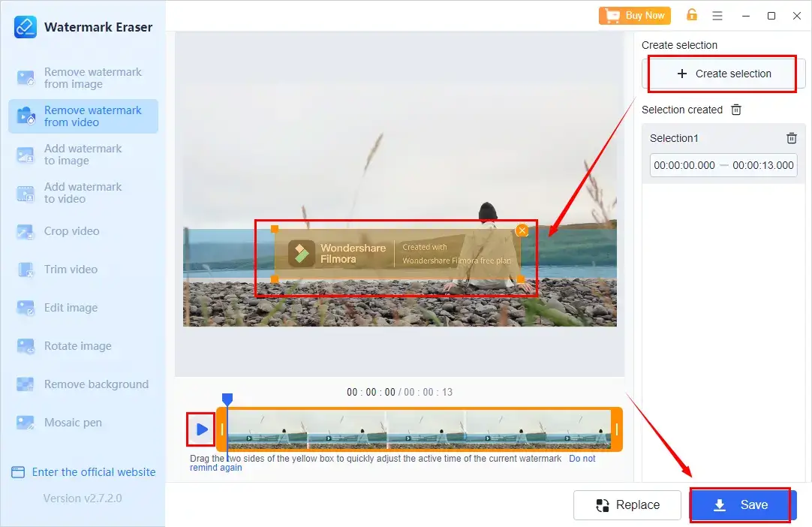Click the left yellow timeline trim handle
The height and width of the screenshot is (527, 812).
[222, 429]
